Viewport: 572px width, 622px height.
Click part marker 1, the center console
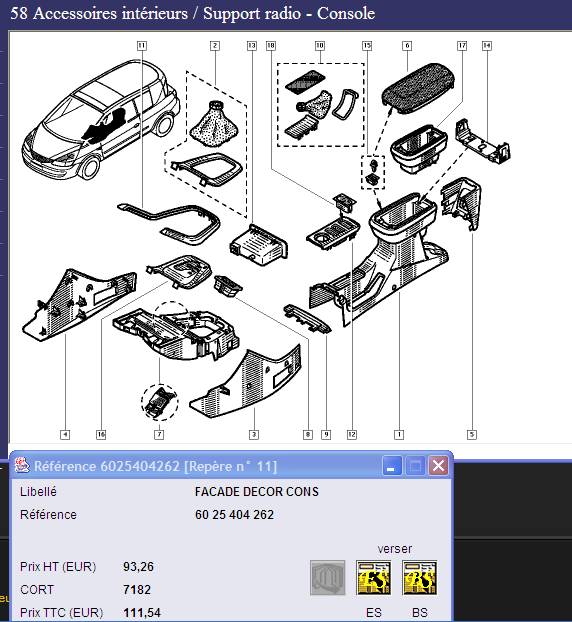[x=399, y=434]
